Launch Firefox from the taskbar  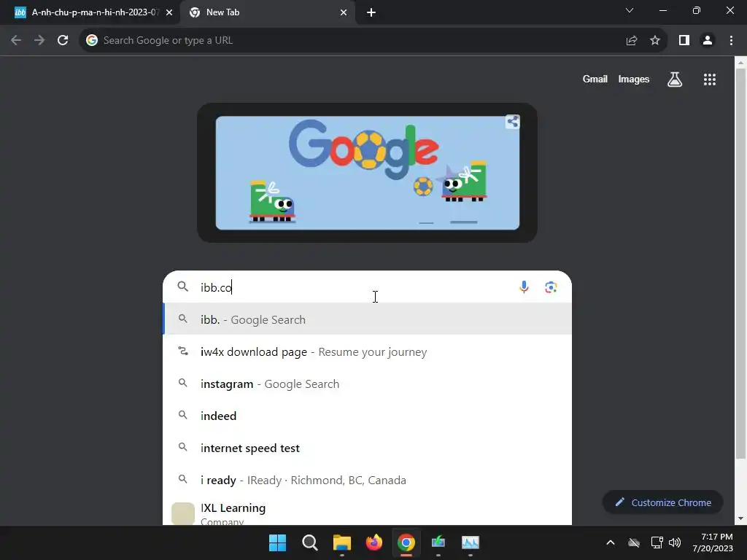click(x=374, y=542)
